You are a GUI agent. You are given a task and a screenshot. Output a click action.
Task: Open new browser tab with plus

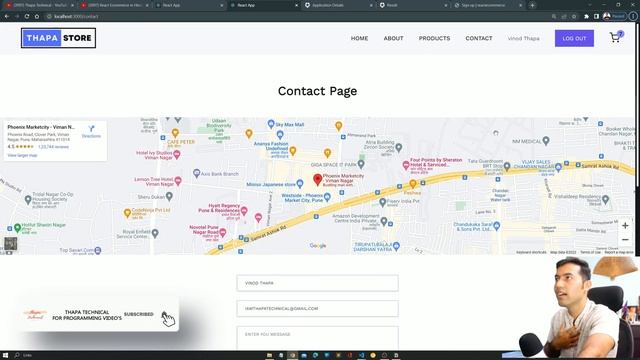pos(532,5)
